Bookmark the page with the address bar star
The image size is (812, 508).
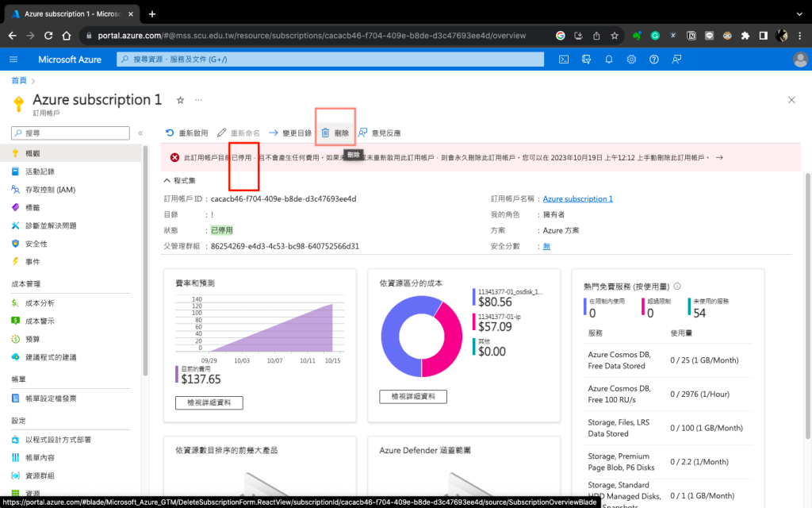click(x=615, y=35)
